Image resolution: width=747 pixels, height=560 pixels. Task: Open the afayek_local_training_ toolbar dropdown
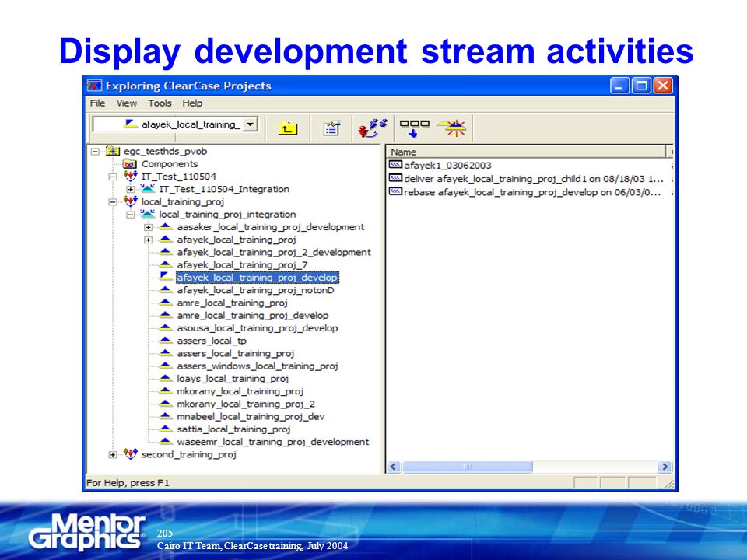click(250, 124)
